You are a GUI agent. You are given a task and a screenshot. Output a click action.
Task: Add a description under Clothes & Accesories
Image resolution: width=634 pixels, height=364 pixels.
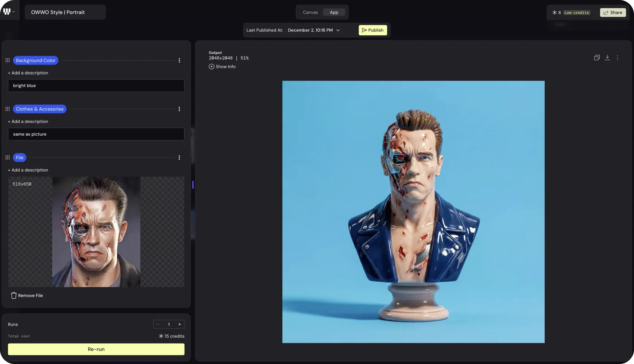28,121
